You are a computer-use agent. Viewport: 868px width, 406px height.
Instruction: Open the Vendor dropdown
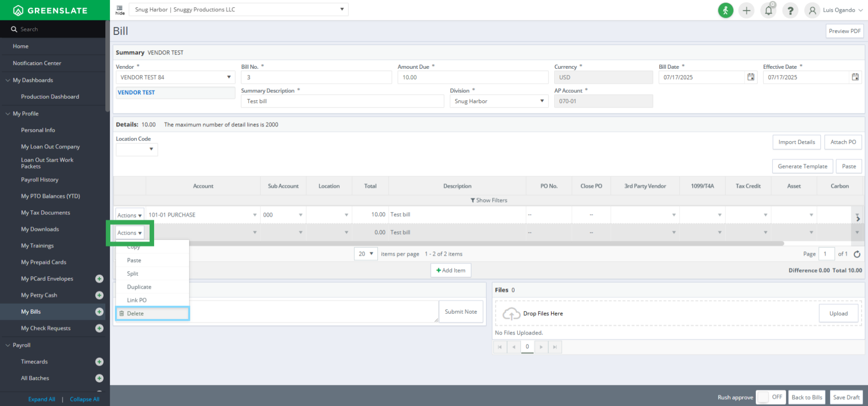pyautogui.click(x=229, y=77)
